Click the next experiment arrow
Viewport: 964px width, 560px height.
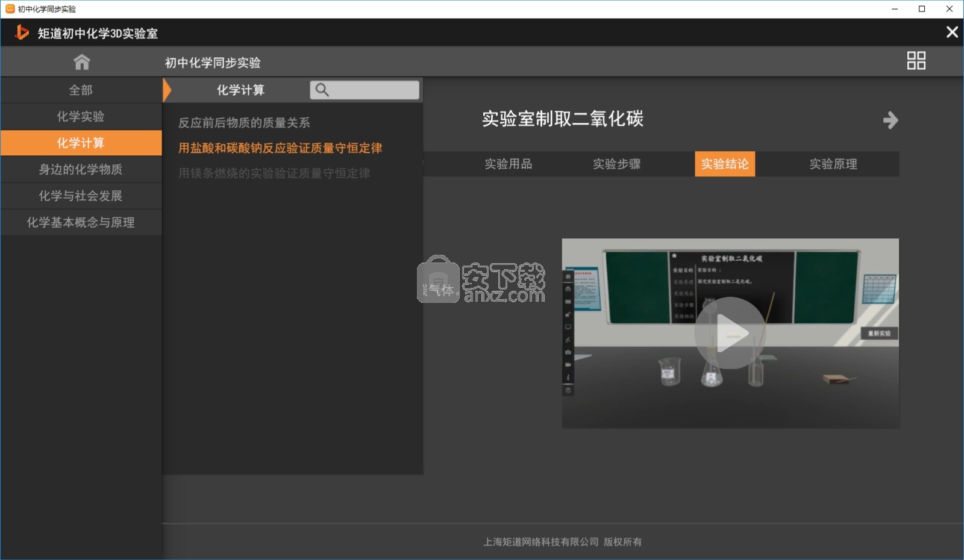[x=890, y=120]
